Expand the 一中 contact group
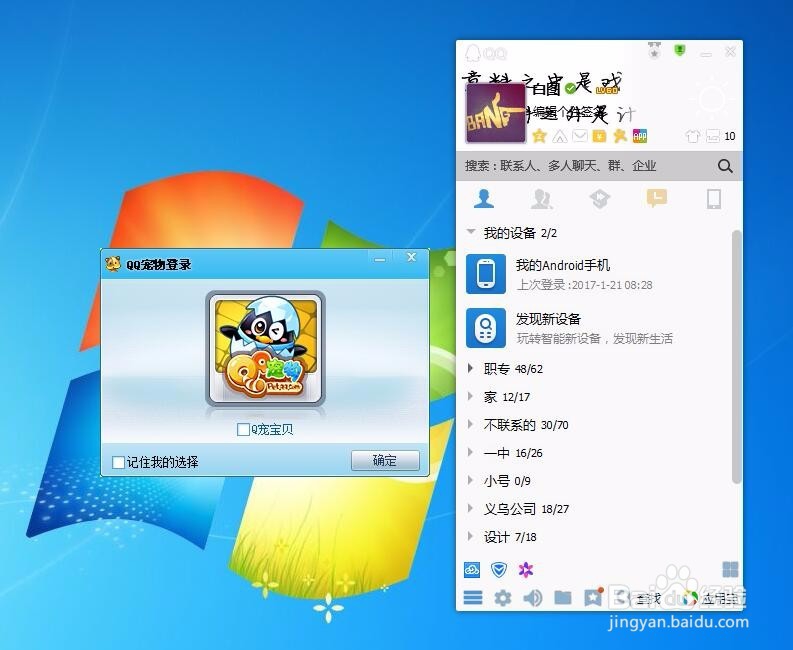Viewport: 793px width, 650px height. tap(471, 452)
